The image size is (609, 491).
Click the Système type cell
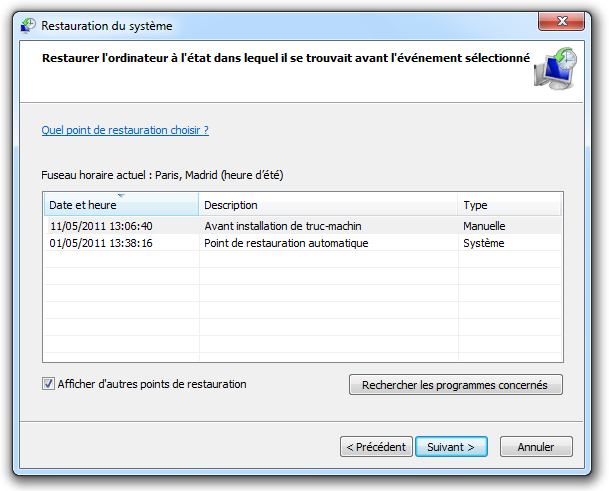[x=484, y=243]
